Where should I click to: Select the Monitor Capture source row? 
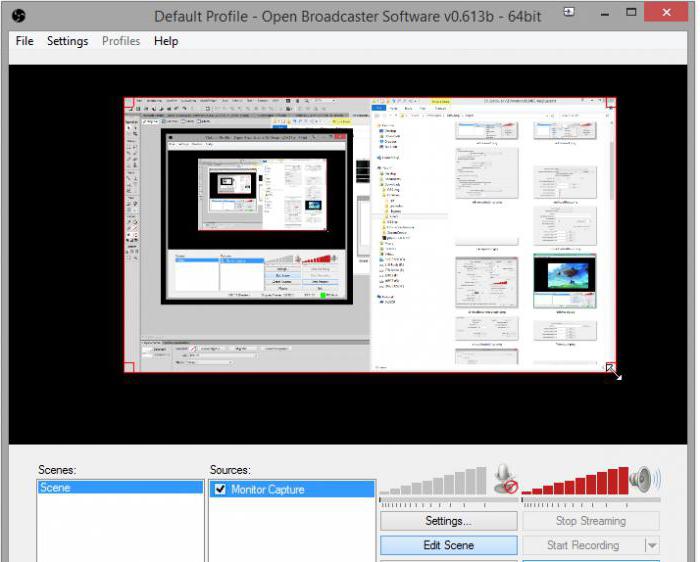click(292, 489)
